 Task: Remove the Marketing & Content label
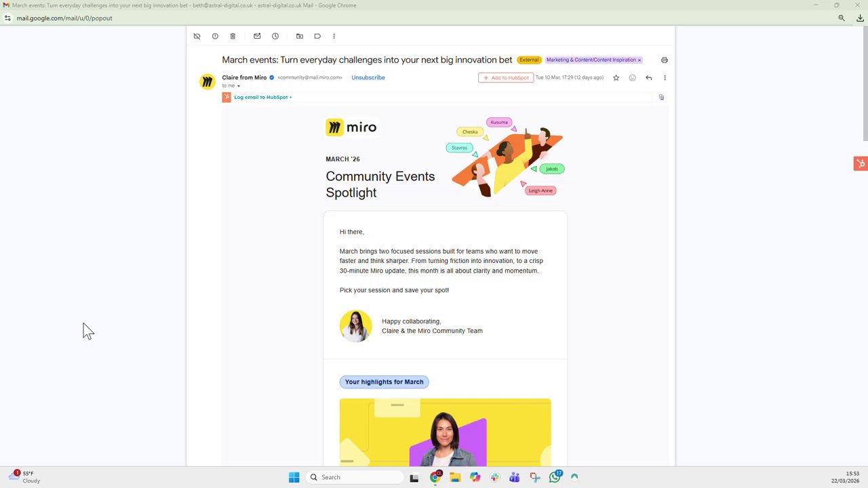(x=639, y=60)
